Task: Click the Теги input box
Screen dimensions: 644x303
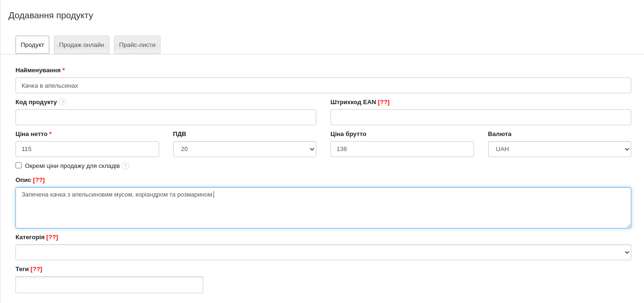Action: pyautogui.click(x=109, y=285)
